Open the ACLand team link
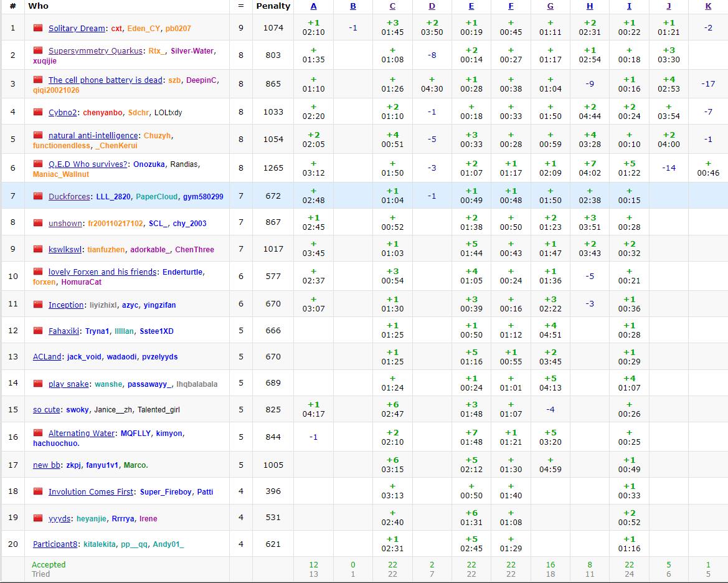Screen dimensions: 728x583 pyautogui.click(x=47, y=357)
